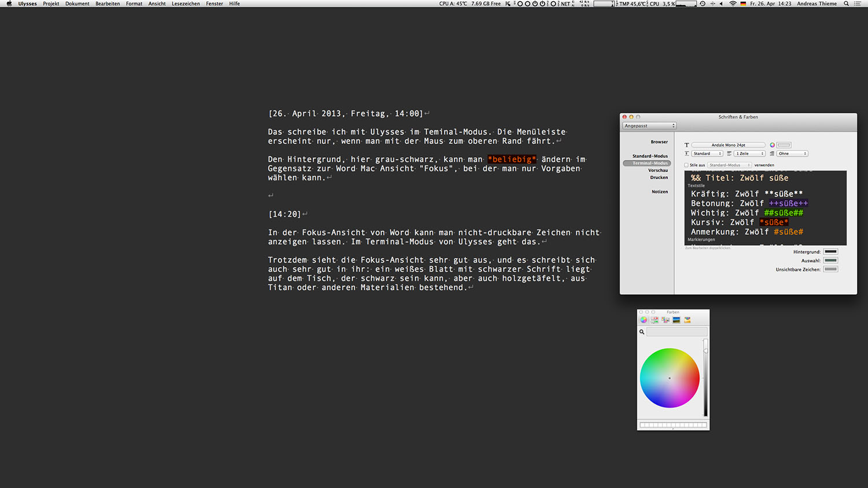
Task: Click the Hintergrund color swatch
Action: point(830,252)
